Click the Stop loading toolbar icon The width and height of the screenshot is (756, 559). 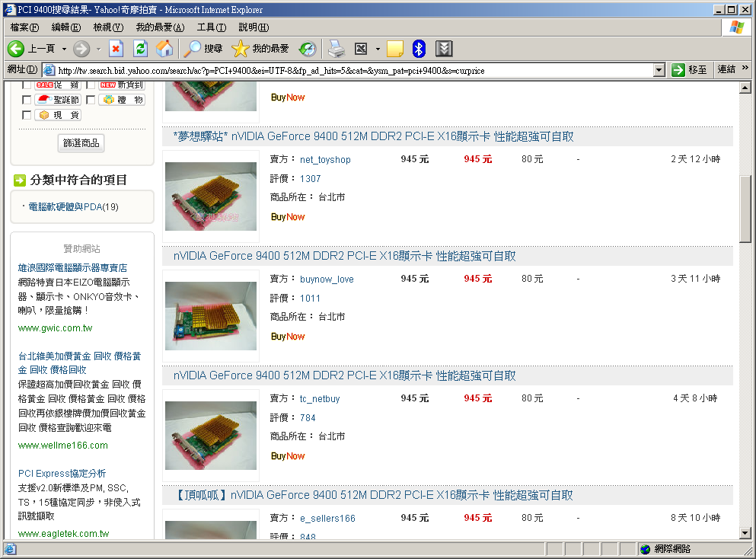[x=116, y=49]
